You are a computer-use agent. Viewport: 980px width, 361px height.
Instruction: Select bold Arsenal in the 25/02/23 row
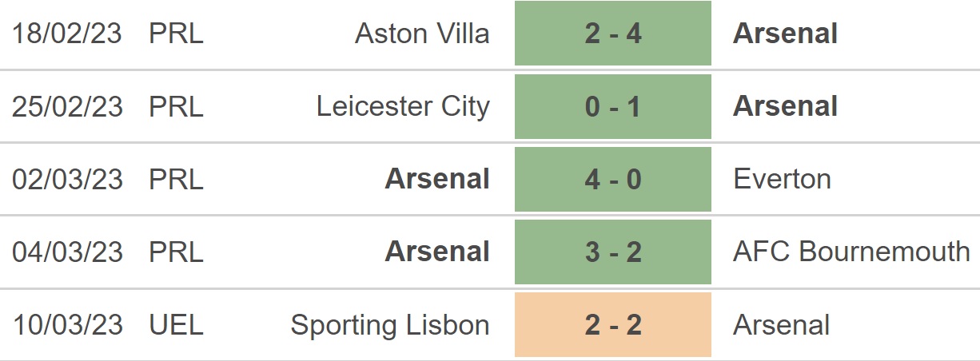(785, 106)
